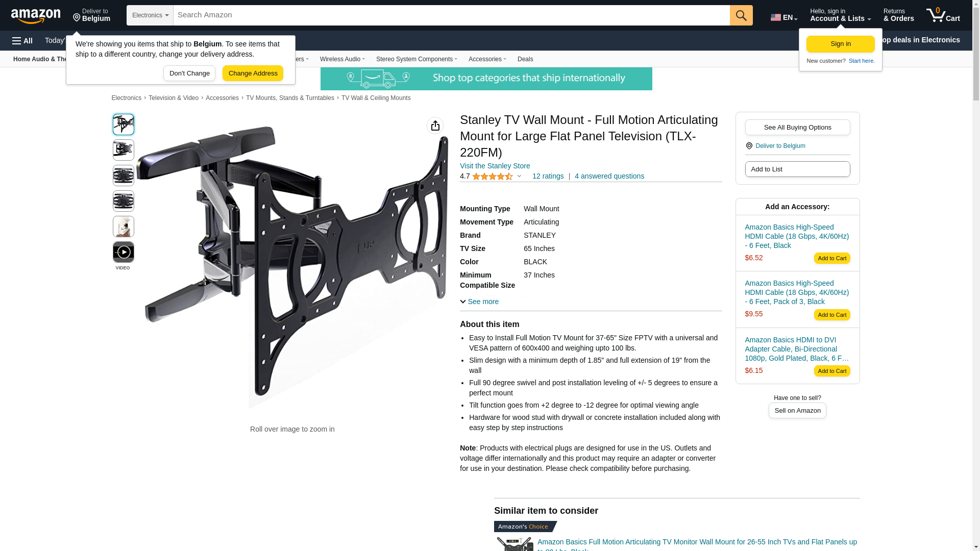
Task: Open the shopping cart
Action: tap(943, 15)
